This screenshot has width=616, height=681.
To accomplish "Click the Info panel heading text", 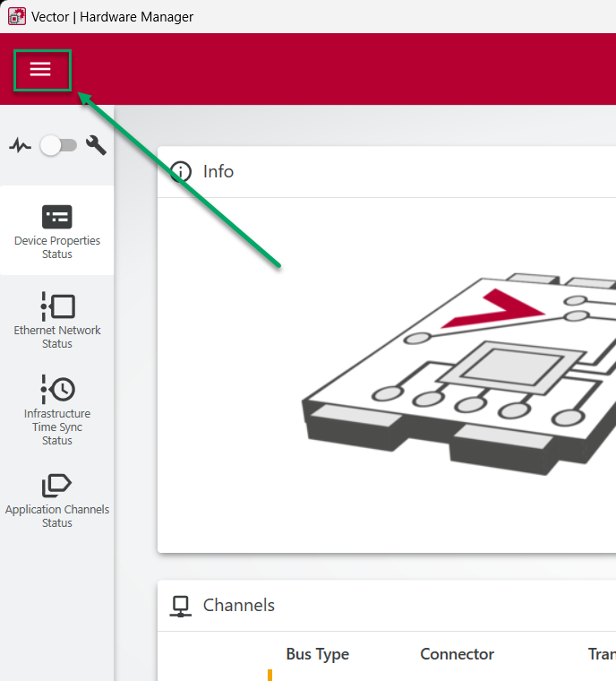I will 218,172.
